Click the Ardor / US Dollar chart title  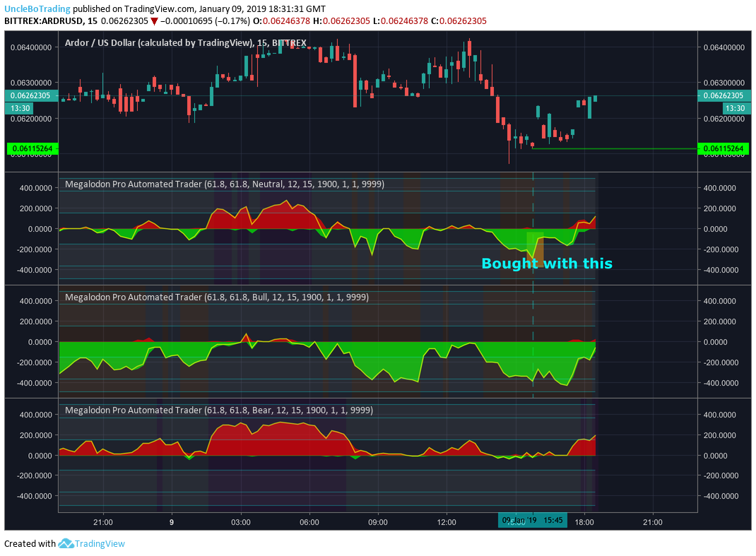pyautogui.click(x=186, y=43)
